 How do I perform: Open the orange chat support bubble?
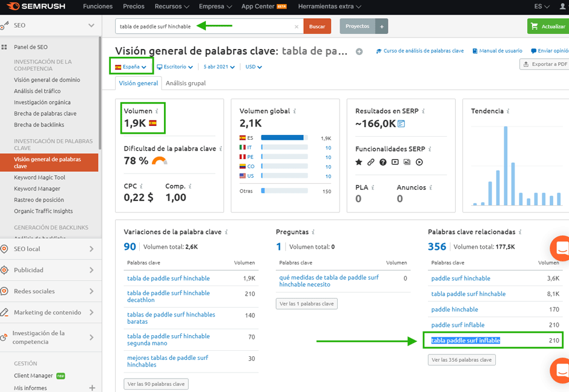coord(560,249)
